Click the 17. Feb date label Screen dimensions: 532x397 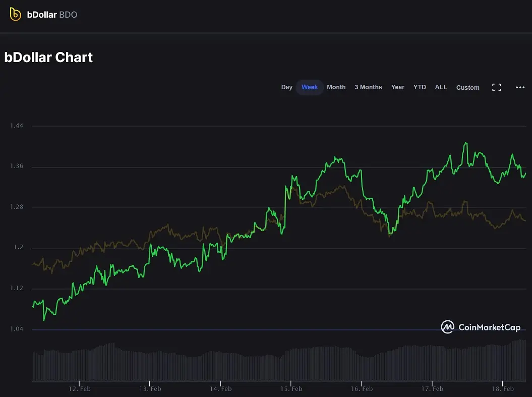pyautogui.click(x=432, y=389)
